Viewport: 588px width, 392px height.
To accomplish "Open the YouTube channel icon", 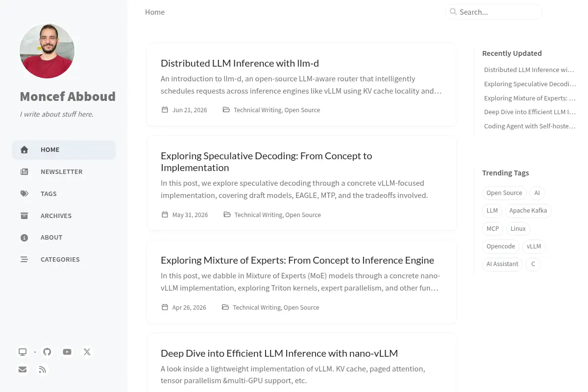I will click(x=67, y=352).
